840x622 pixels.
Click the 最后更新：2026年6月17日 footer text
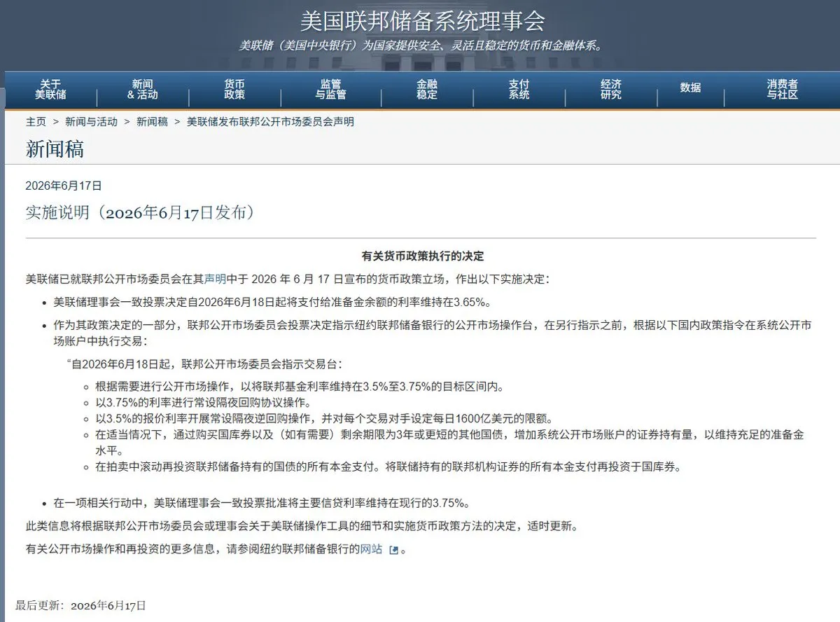(80, 604)
